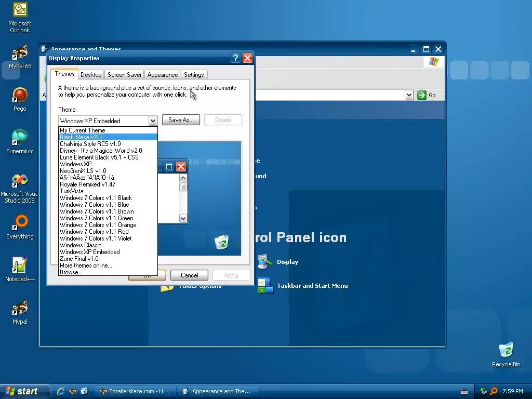532x399 pixels.
Task: Select My Current Theme option
Action: (x=108, y=130)
